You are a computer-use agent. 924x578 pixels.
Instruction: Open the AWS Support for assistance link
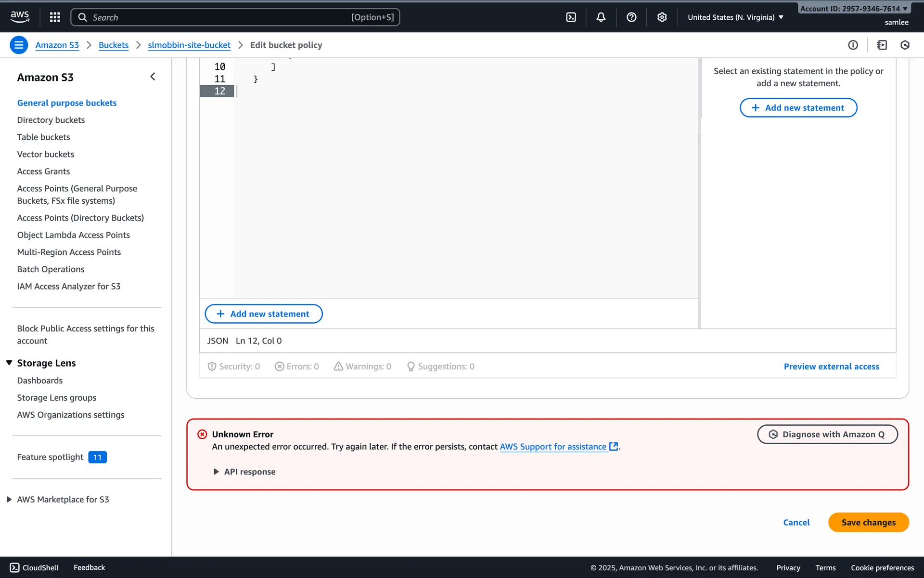point(553,447)
